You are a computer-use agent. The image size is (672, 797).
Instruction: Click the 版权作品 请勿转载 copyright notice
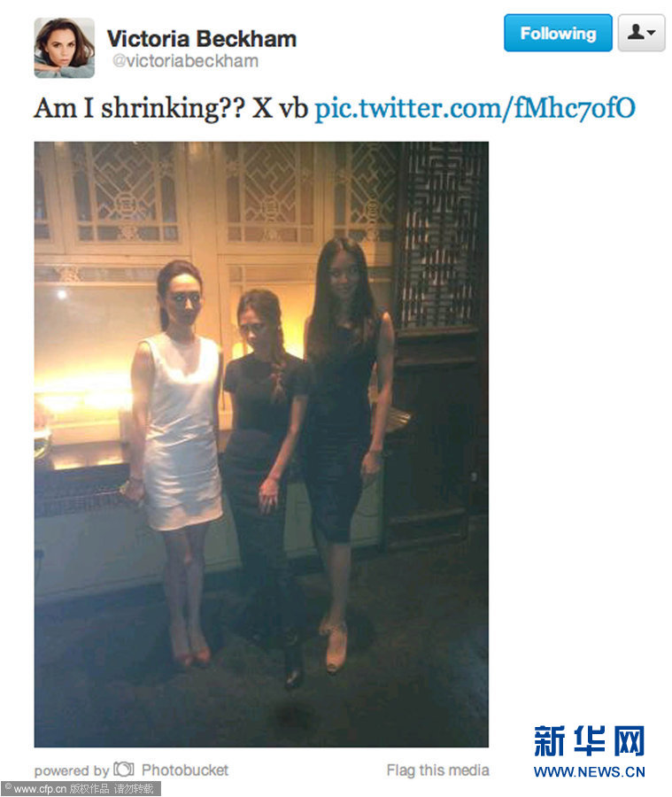[x=112, y=789]
